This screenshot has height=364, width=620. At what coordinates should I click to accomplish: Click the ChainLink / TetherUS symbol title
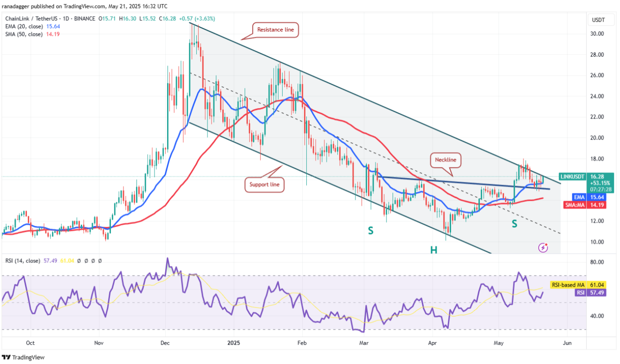click(33, 19)
